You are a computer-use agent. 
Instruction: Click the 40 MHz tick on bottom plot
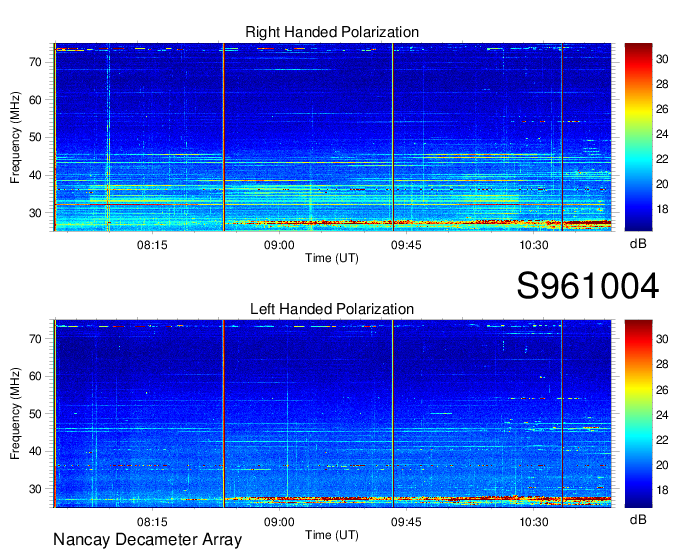pos(36,451)
